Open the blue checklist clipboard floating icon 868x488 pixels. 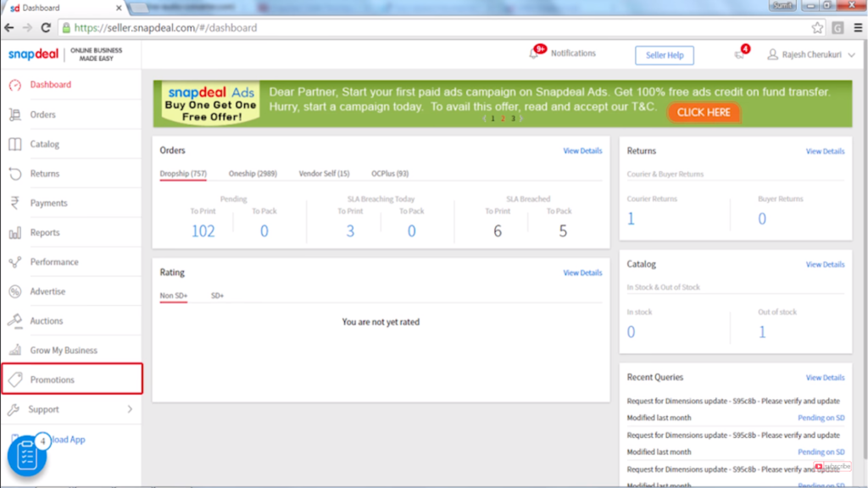pos(26,457)
